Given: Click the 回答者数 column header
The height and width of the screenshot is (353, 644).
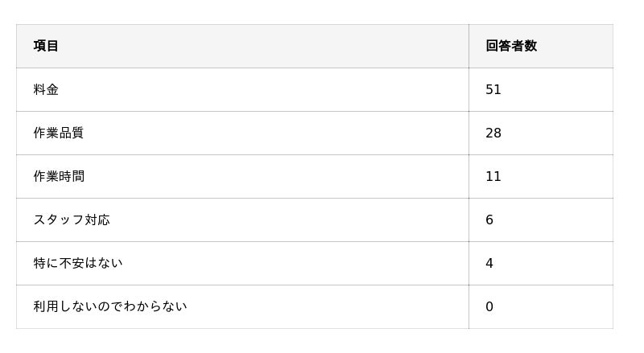Looking at the screenshot, I should [511, 46].
